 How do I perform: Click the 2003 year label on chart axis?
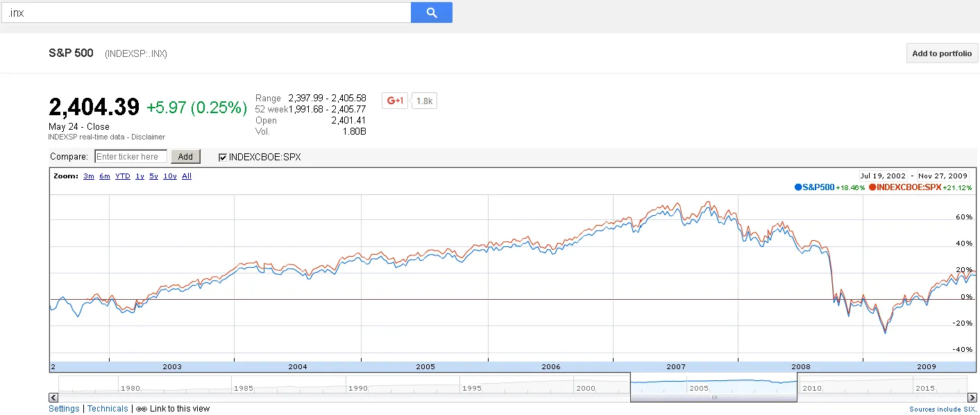[x=171, y=367]
